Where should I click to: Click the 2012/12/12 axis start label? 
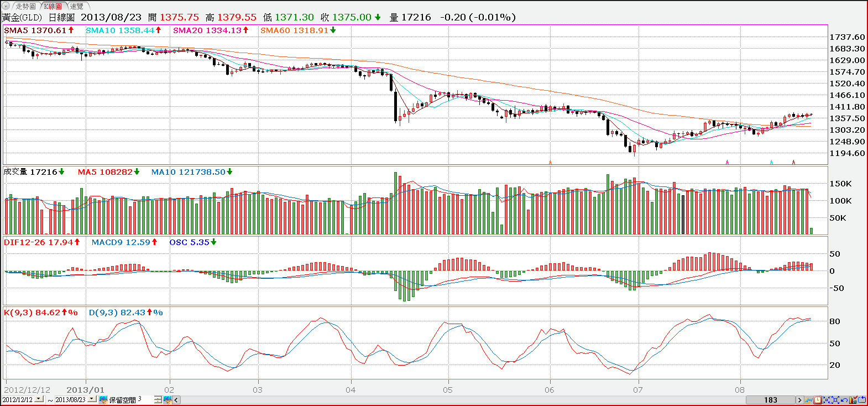(x=27, y=390)
